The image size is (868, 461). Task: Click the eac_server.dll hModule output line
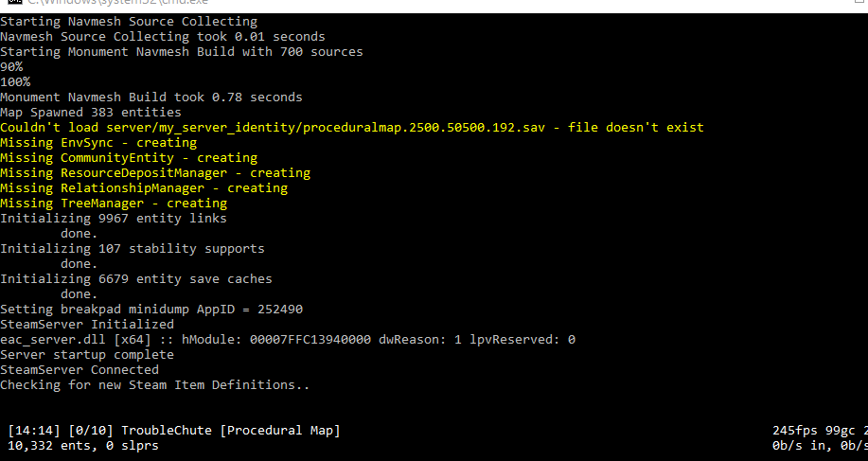288,339
